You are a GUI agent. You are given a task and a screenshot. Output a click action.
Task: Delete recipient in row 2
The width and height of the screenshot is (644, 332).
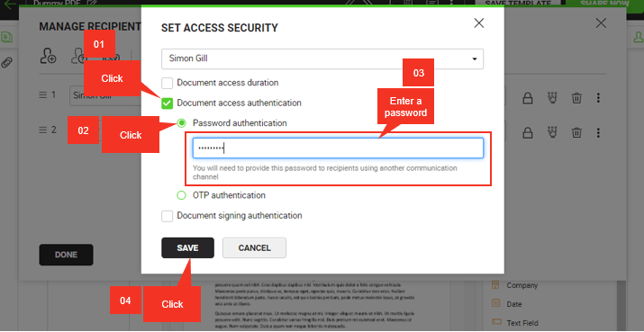(576, 132)
